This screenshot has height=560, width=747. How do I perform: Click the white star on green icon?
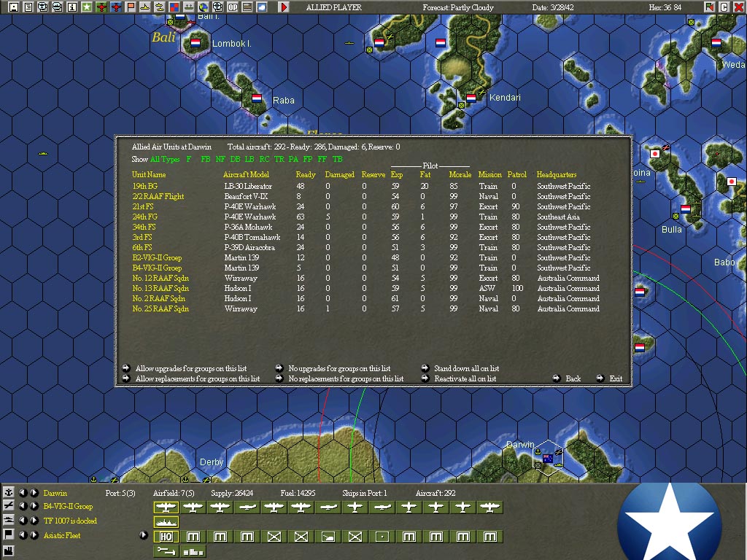pyautogui.click(x=87, y=7)
